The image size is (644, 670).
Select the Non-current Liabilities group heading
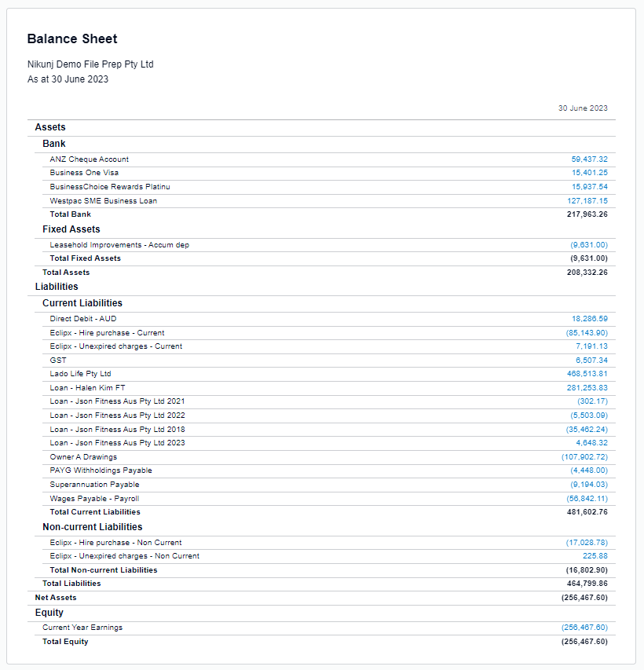click(x=93, y=527)
